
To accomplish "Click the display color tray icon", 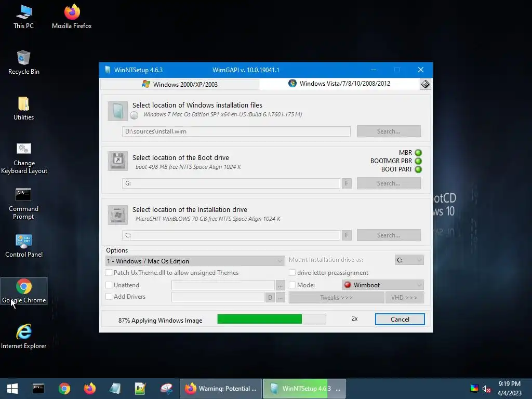I will coord(474,389).
